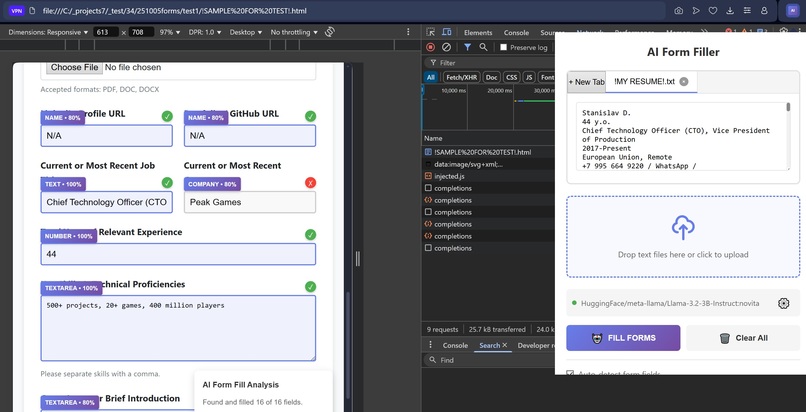Close the Search drawer tab
Viewport: 806px width, 412px height.
coord(505,345)
